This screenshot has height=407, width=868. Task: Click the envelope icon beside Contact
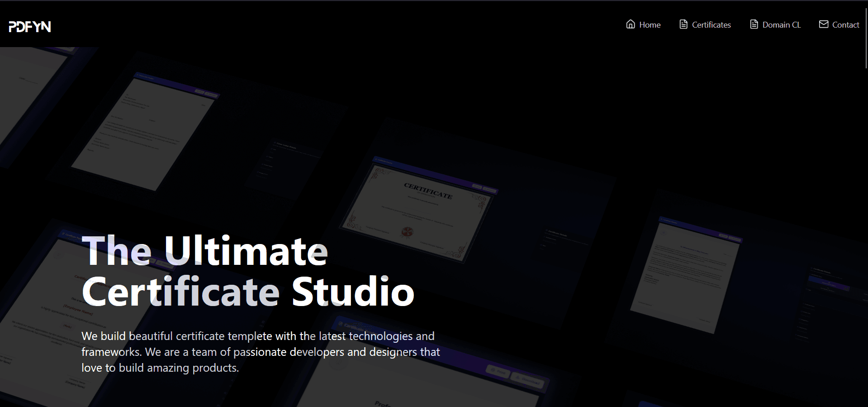click(x=824, y=24)
